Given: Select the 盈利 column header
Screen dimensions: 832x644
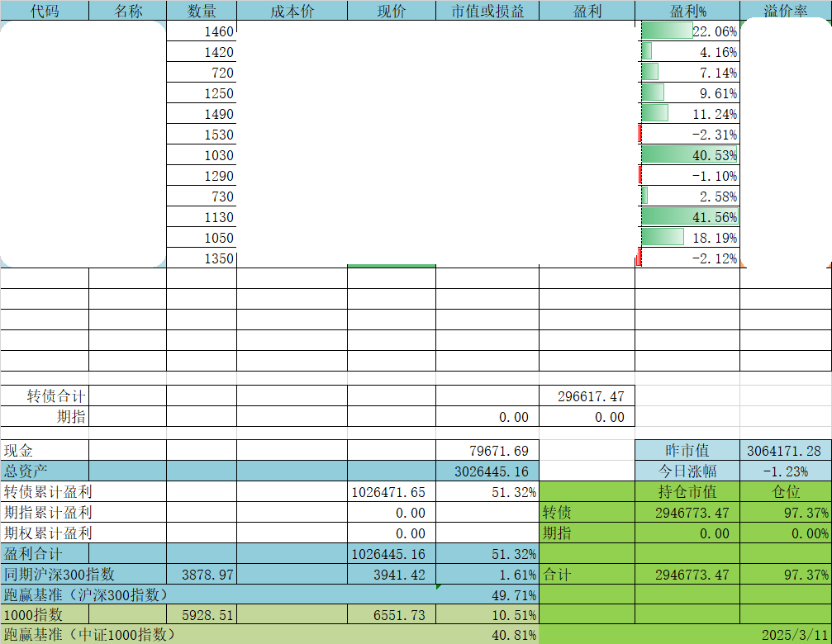Looking at the screenshot, I should click(x=587, y=11).
